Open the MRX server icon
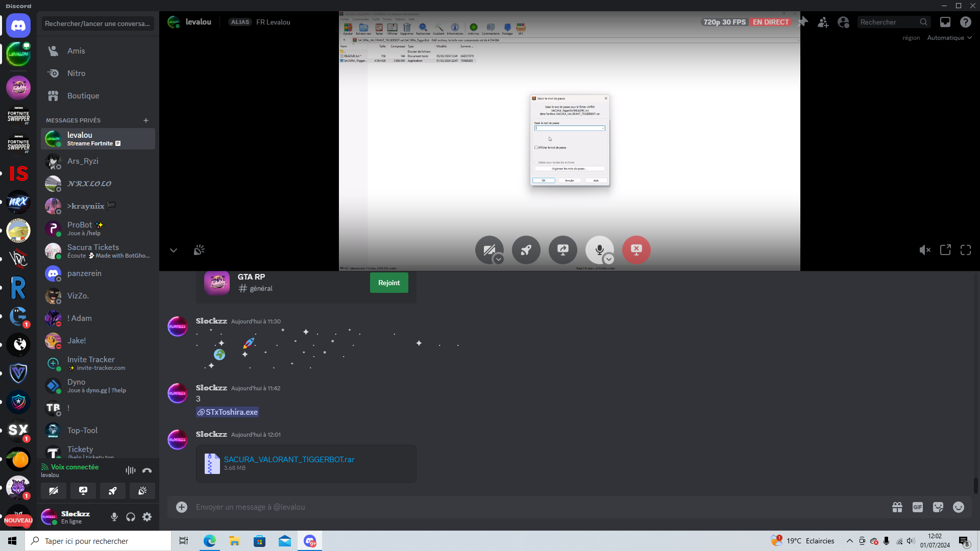Viewport: 980px width, 551px height. (18, 202)
